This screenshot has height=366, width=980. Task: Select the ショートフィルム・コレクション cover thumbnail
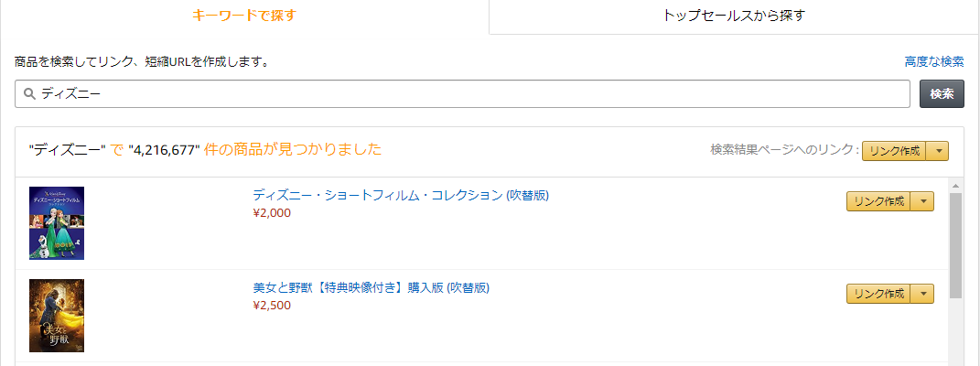pyautogui.click(x=57, y=223)
